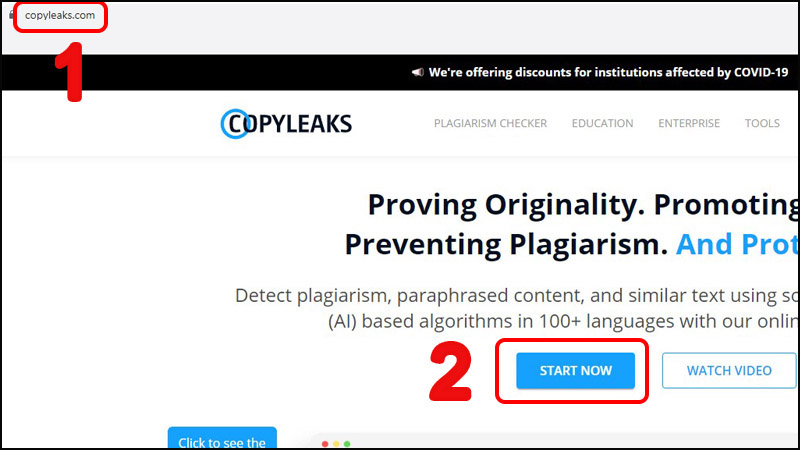Click the 'Click to see the' button
The image size is (800, 450).
222,438
